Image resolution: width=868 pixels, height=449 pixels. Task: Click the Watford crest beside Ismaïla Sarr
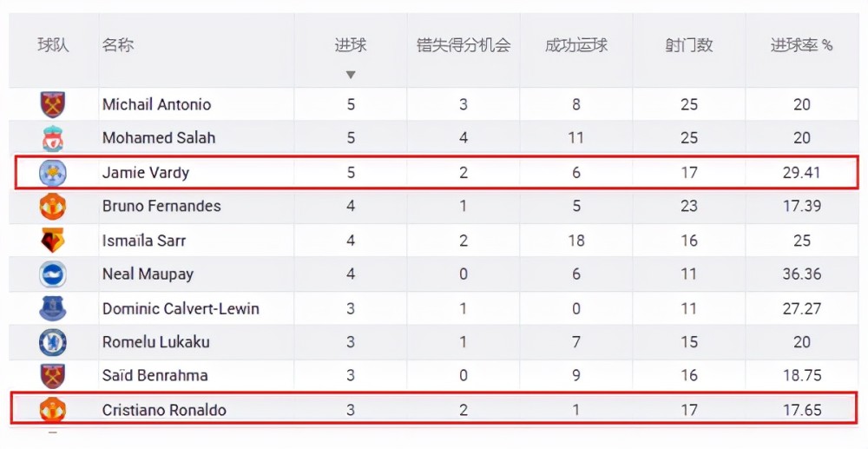[x=53, y=241]
